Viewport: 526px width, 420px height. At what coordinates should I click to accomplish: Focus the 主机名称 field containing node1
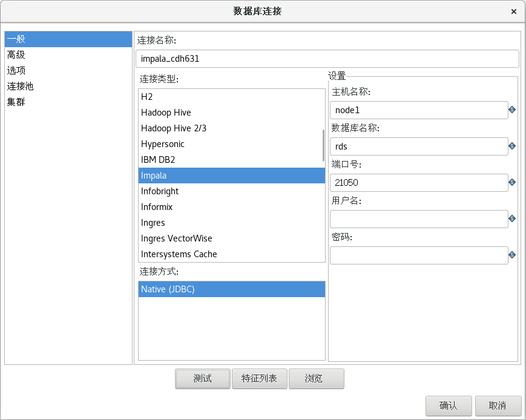tap(419, 110)
